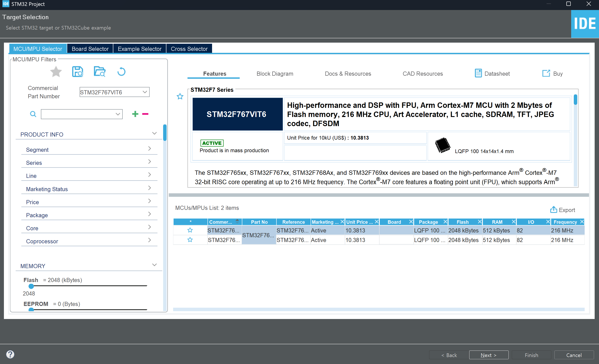Add a search filter with plus
599x364 pixels.
[x=135, y=114]
